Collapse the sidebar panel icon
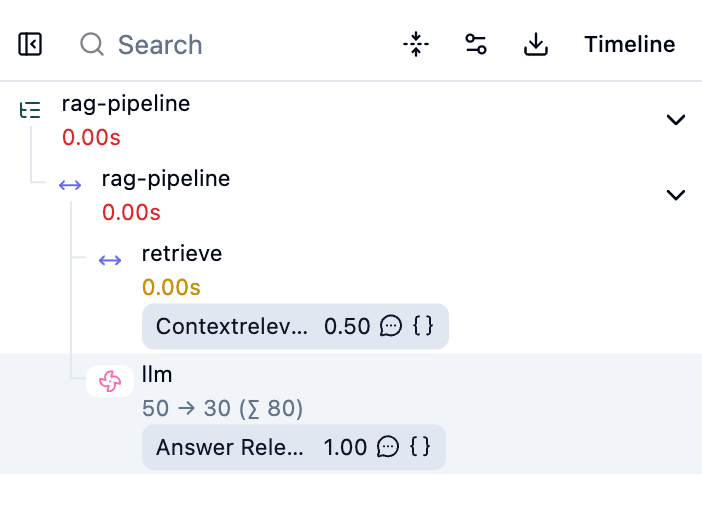 pyautogui.click(x=30, y=45)
